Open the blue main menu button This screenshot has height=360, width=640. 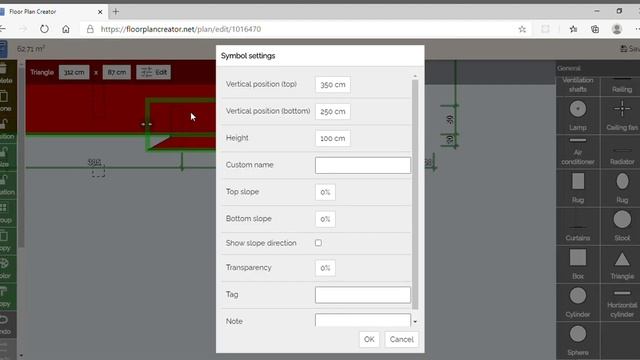tap(3, 49)
